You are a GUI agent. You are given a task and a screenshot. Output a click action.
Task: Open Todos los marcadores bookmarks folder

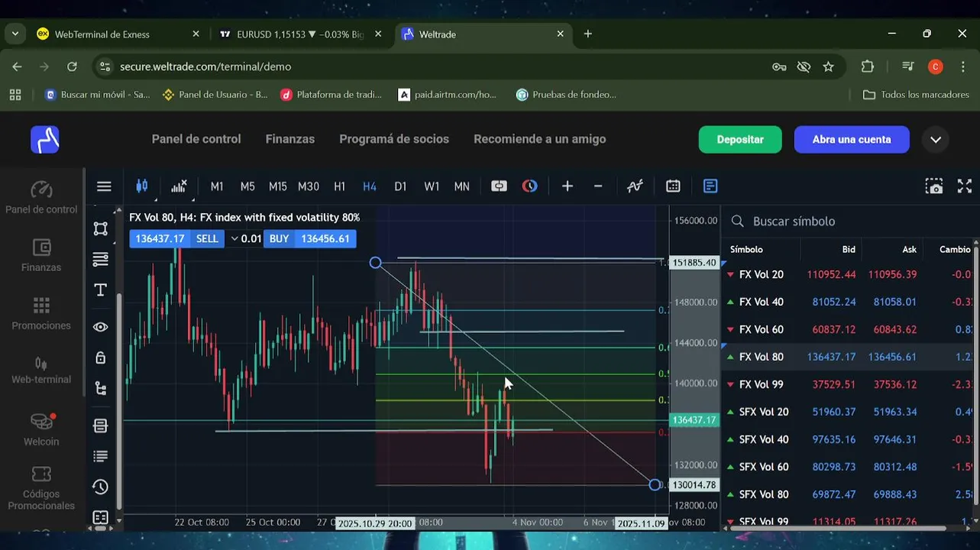point(917,95)
